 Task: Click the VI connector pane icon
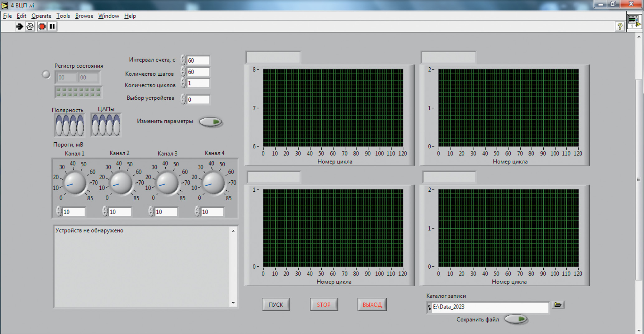pos(634,21)
